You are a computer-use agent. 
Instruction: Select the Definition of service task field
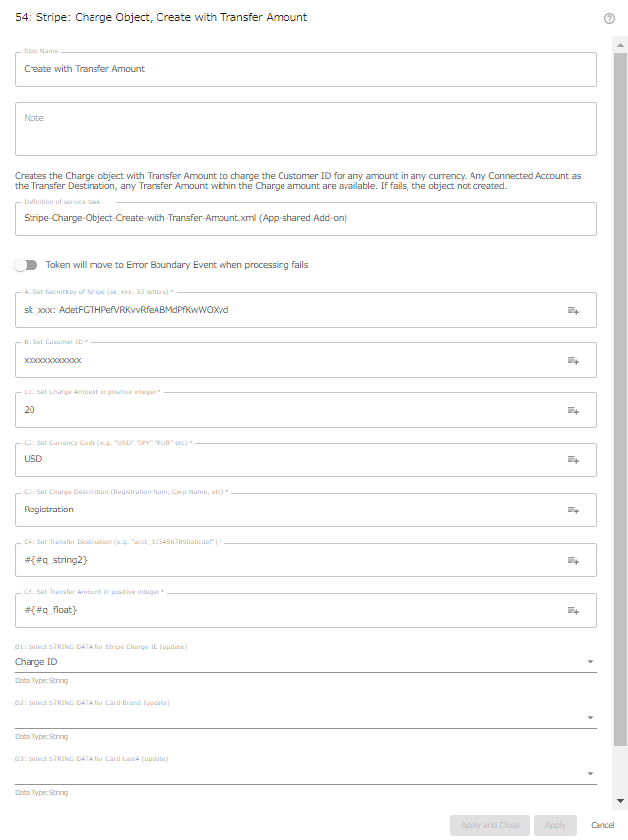click(x=305, y=218)
